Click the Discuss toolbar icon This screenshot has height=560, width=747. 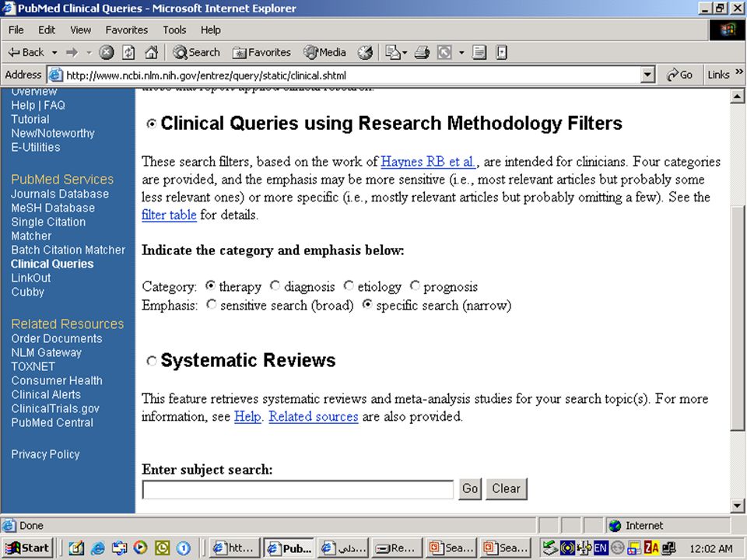[x=479, y=52]
